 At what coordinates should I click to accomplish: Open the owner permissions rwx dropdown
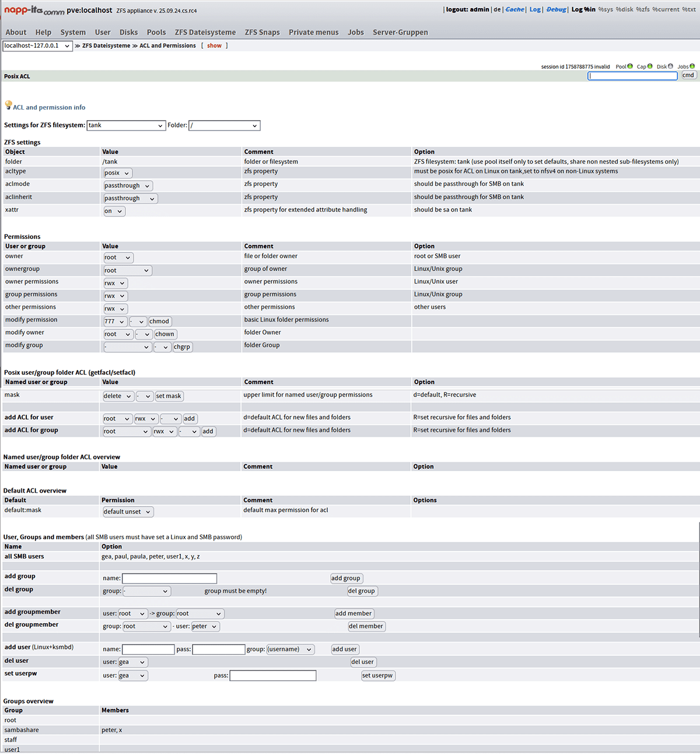(116, 283)
